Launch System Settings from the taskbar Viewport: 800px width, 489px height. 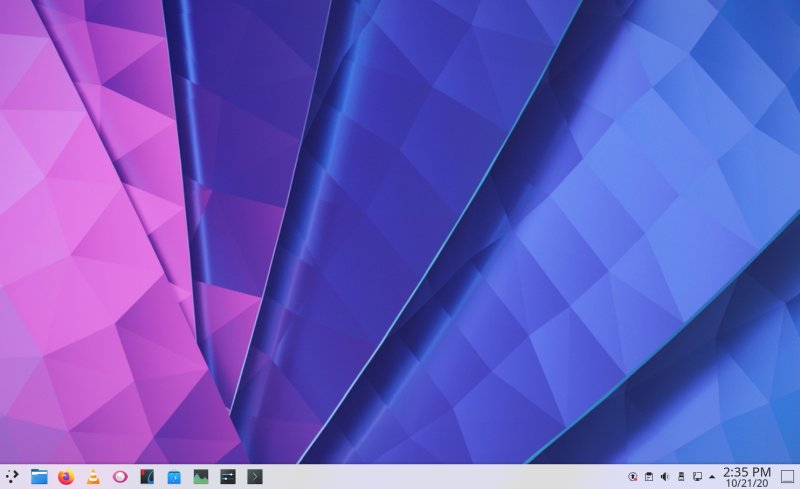[228, 477]
